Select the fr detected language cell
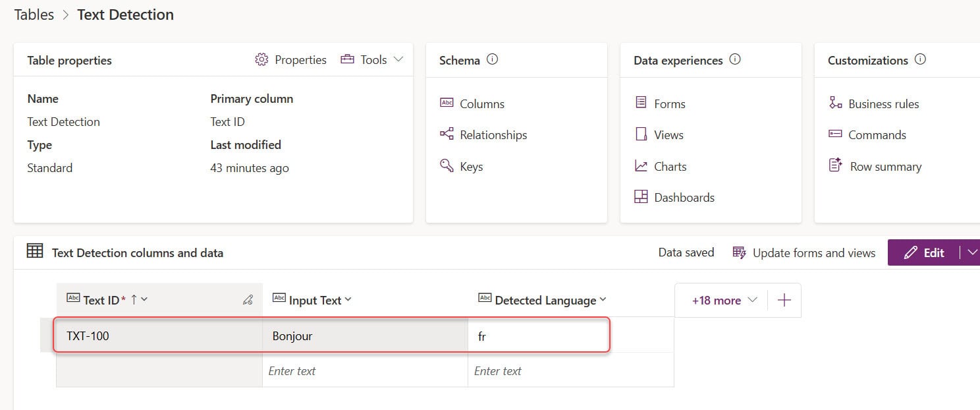 click(x=539, y=336)
